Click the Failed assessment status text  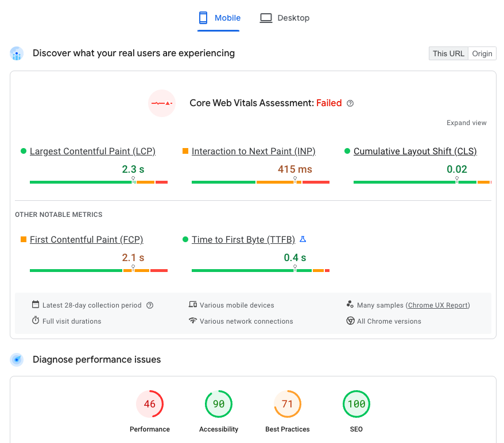[329, 103]
